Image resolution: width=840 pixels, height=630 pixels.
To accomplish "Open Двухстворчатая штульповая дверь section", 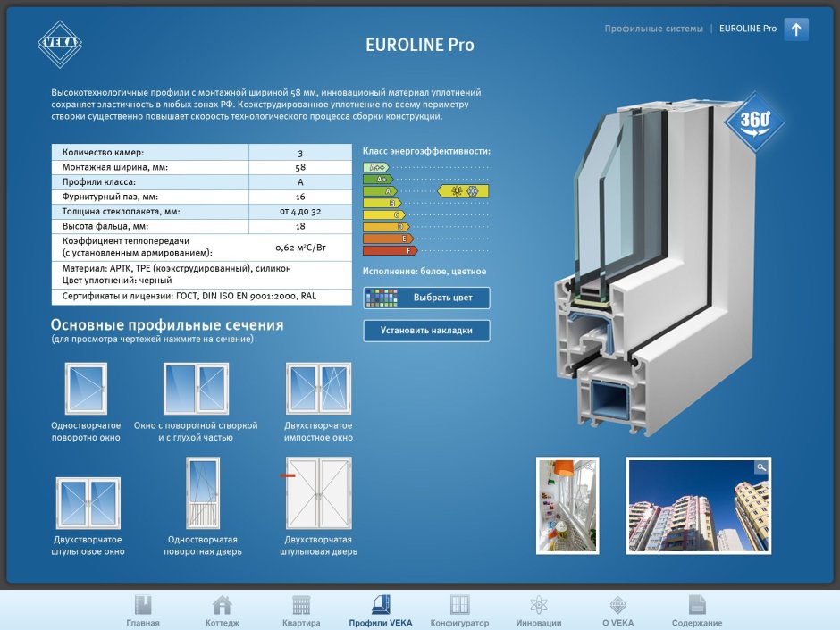I will [x=318, y=493].
